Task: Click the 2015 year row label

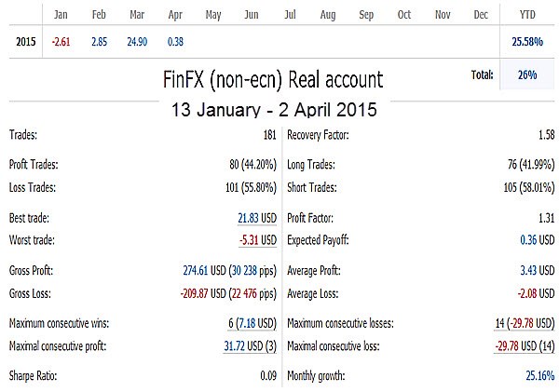Action: pos(26,42)
